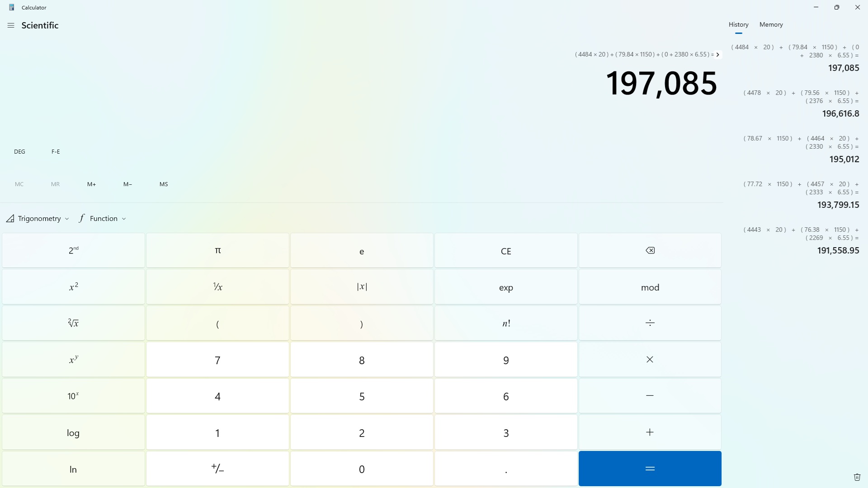The image size is (868, 488).
Task: Click the MS memory store button
Action: [x=164, y=184]
